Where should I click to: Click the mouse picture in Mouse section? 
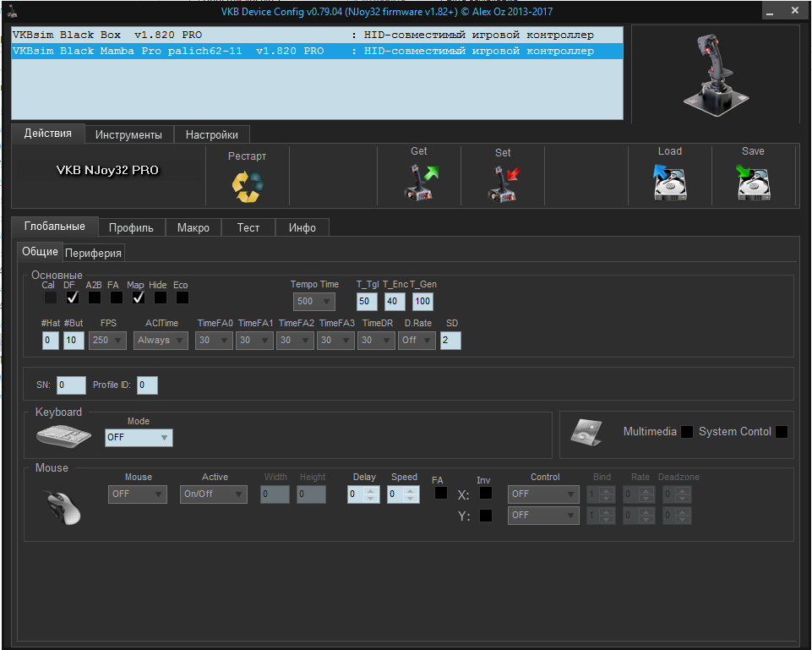[x=63, y=507]
